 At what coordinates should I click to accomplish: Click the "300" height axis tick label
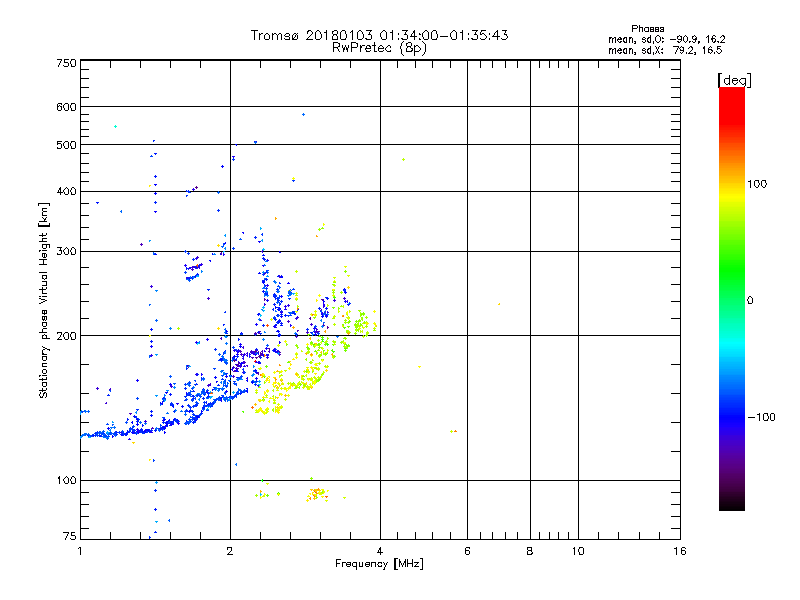pyautogui.click(x=66, y=251)
